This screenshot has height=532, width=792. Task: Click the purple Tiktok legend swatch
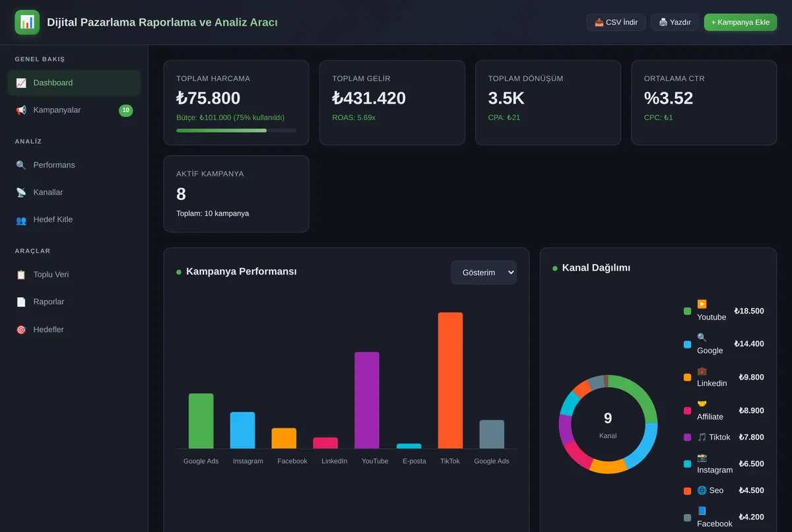[x=688, y=437]
